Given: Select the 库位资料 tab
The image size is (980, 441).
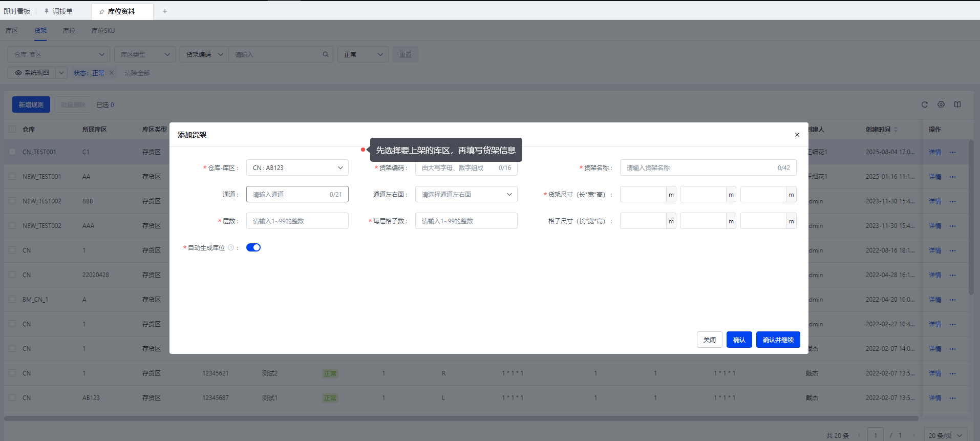Looking at the screenshot, I should pos(122,11).
